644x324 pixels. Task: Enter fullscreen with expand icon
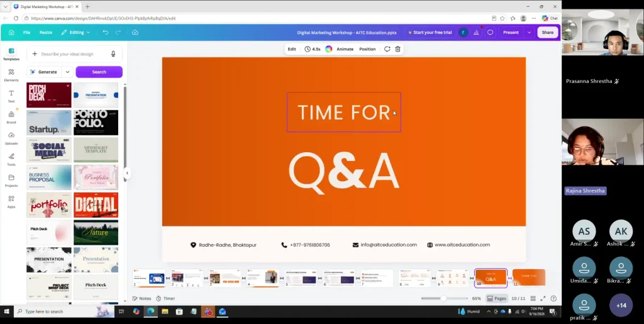(543, 299)
